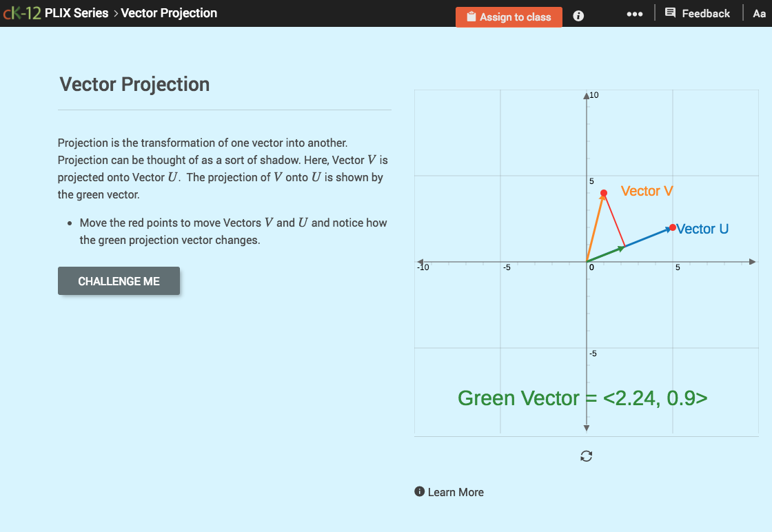This screenshot has height=532, width=772.
Task: Select the red point on Vector V
Action: (604, 194)
